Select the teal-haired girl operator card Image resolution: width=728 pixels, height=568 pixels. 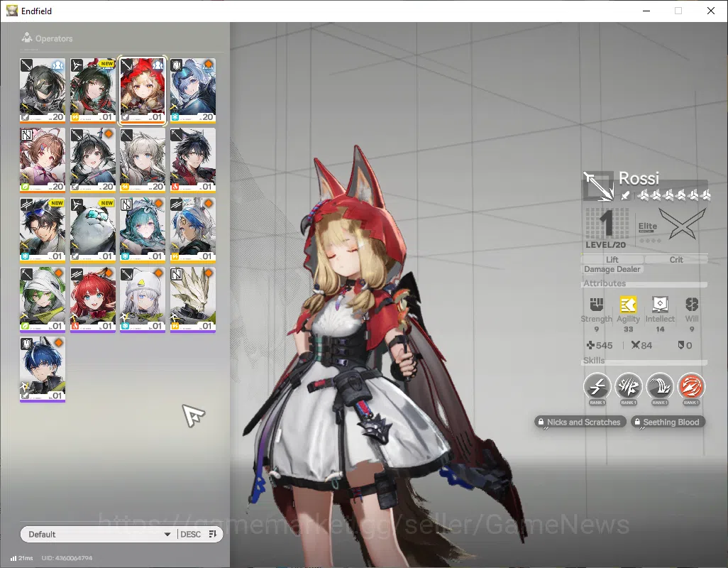[x=143, y=230]
